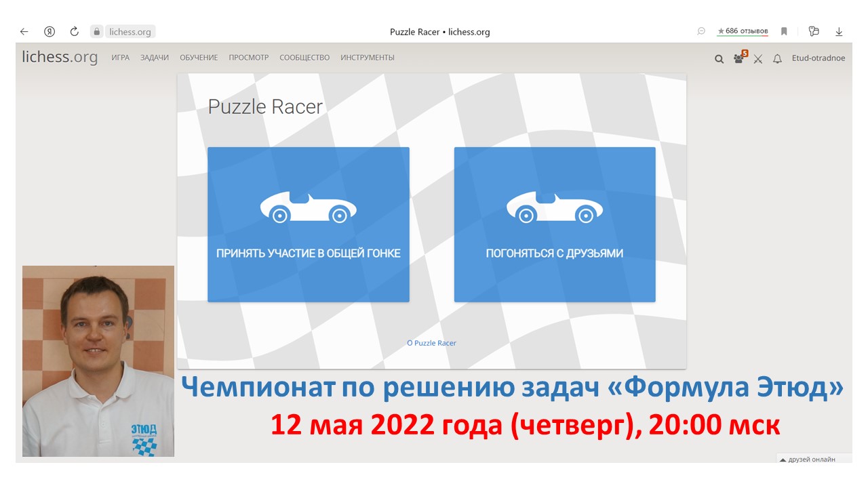Image resolution: width=868 pixels, height=488 pixels.
Task: Click the crossed swords challenges icon
Action: coord(758,59)
